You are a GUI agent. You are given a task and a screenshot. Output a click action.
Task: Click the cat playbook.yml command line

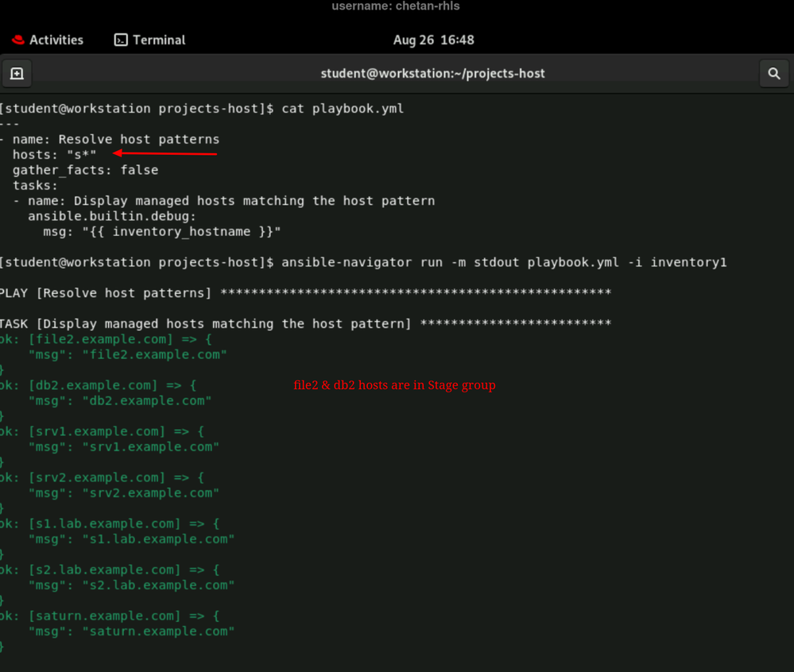point(343,109)
